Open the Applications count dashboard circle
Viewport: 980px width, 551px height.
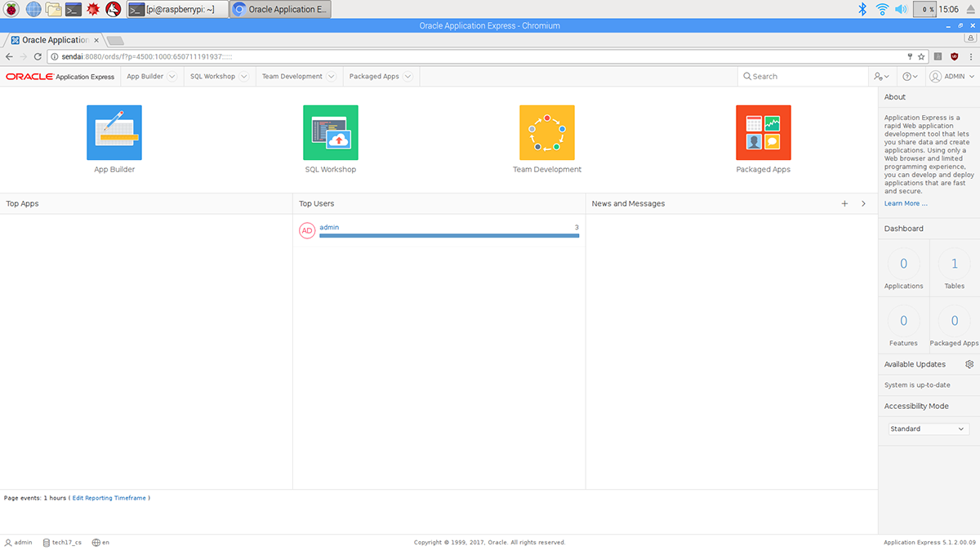pyautogui.click(x=903, y=264)
